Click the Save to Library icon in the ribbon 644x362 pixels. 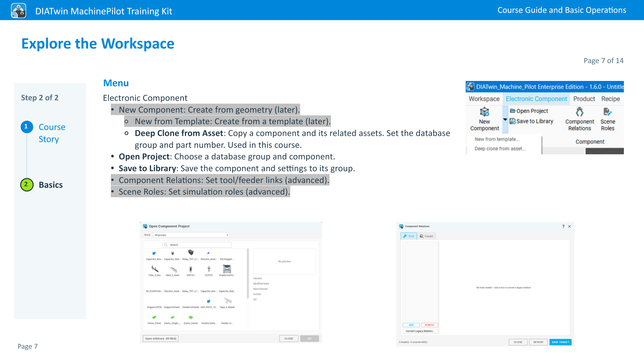[x=512, y=121]
